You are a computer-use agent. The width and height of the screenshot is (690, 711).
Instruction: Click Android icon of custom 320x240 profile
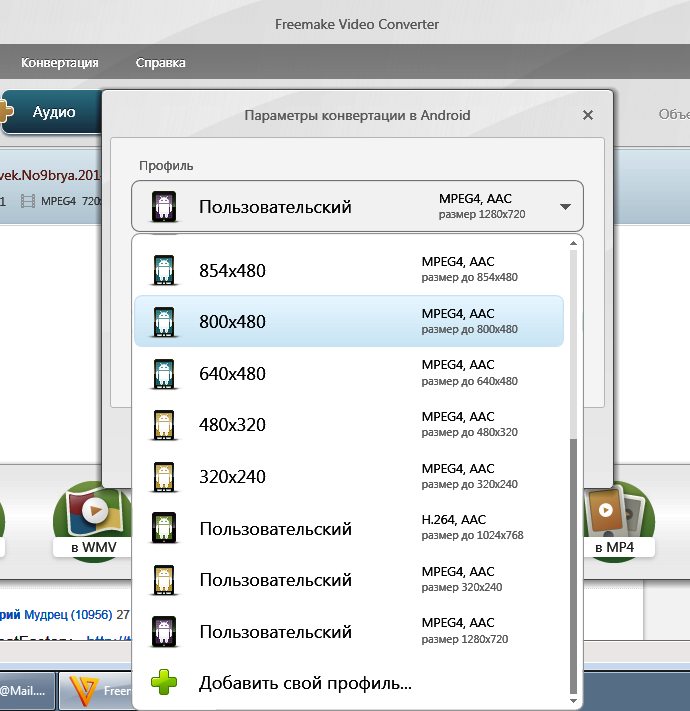point(164,580)
